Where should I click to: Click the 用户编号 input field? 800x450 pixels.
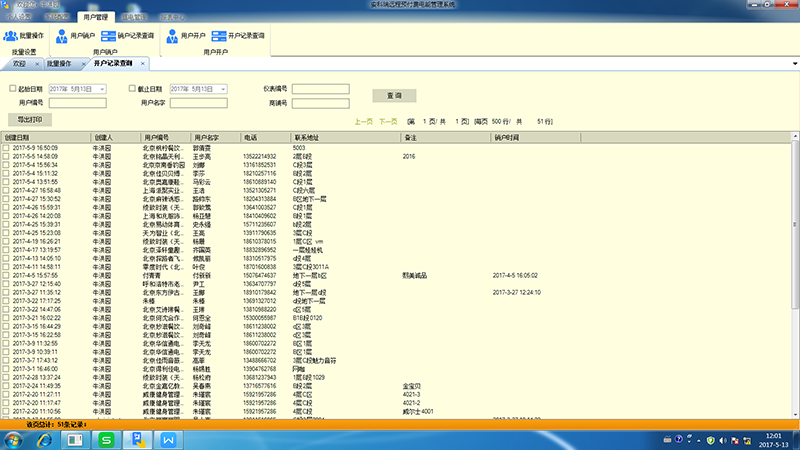click(x=78, y=103)
